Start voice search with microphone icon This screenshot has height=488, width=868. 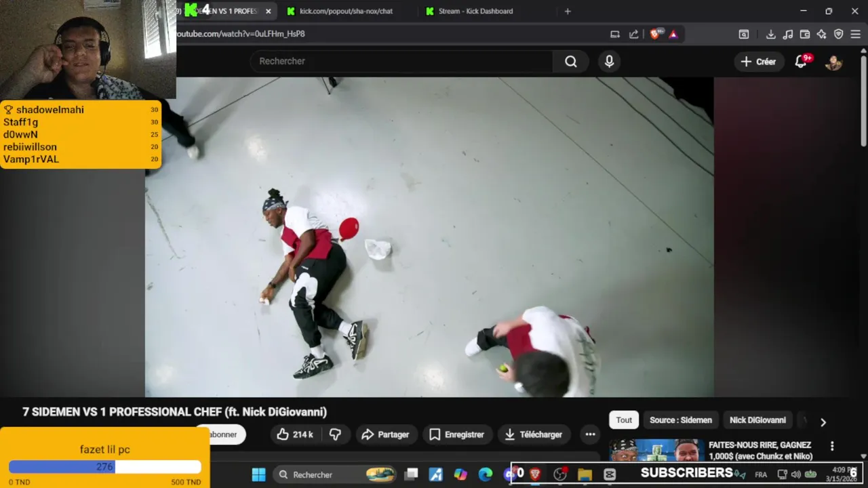[x=609, y=62]
